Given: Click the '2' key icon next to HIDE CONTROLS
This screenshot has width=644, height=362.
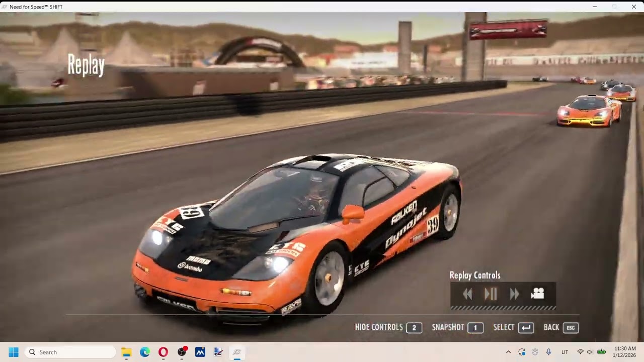Looking at the screenshot, I should pyautogui.click(x=414, y=328).
